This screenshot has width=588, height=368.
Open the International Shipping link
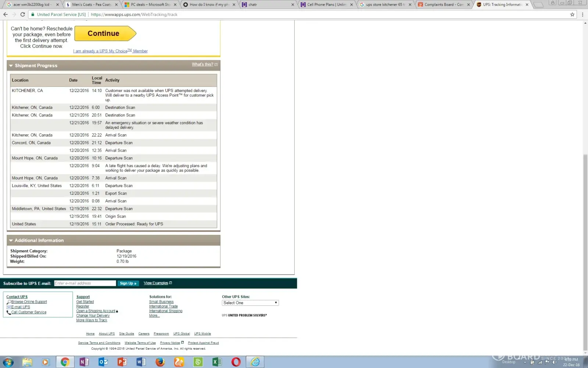[166, 311]
